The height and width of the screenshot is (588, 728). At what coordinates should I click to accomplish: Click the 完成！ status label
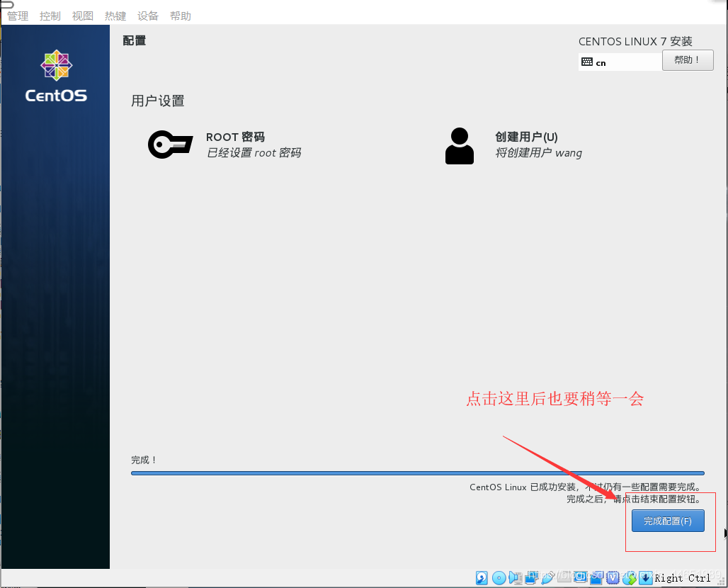tap(144, 460)
